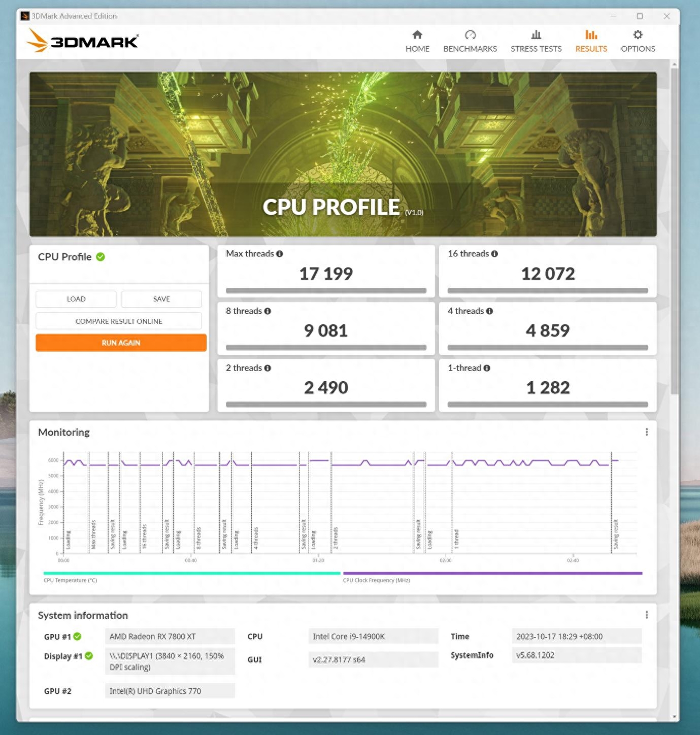Open Monitoring panel three-dot menu

coord(646,432)
